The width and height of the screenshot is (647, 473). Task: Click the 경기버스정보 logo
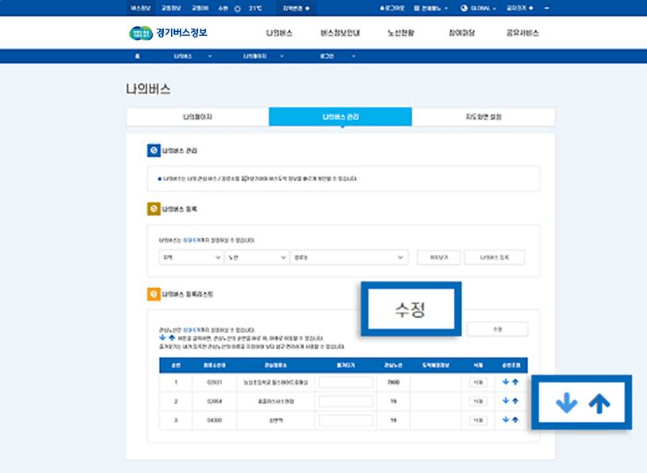click(168, 33)
